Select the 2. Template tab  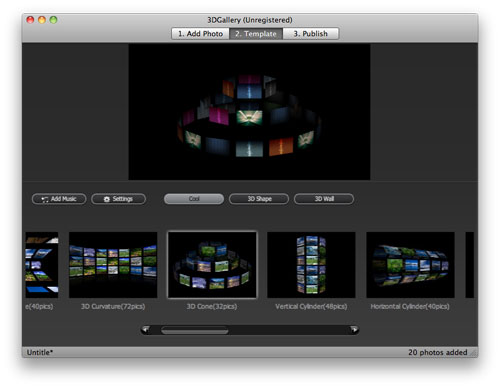click(256, 34)
